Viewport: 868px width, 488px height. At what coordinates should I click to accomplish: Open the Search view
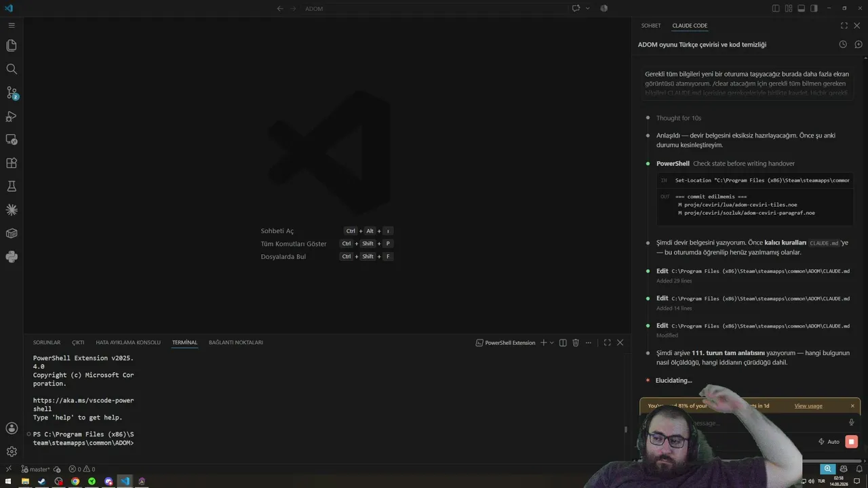pyautogui.click(x=12, y=69)
